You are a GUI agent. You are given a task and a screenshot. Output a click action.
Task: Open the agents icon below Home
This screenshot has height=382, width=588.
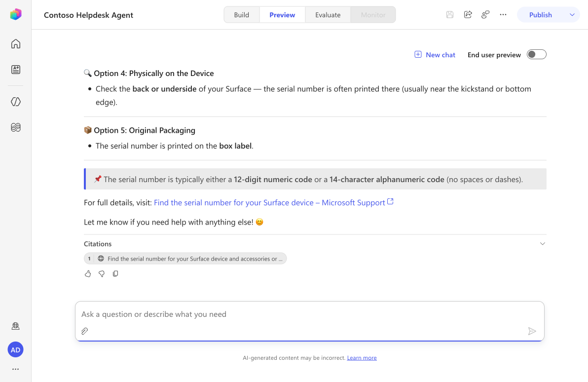click(x=15, y=70)
